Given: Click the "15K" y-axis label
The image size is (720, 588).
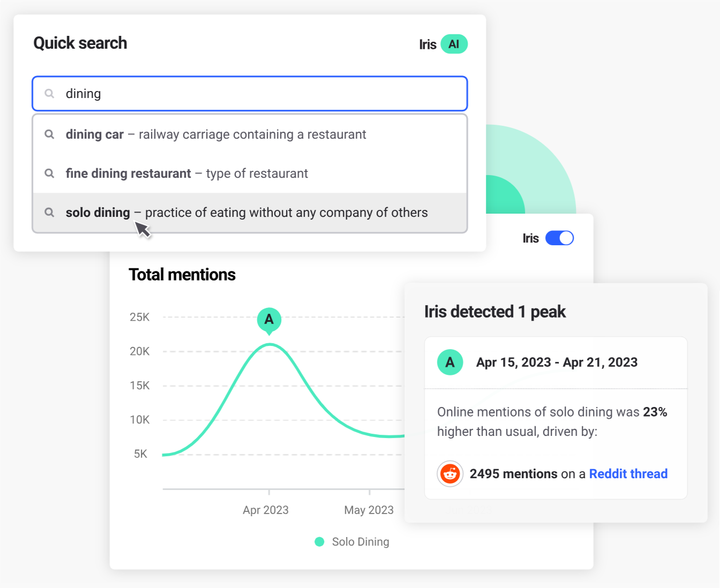Looking at the screenshot, I should pyautogui.click(x=140, y=386).
